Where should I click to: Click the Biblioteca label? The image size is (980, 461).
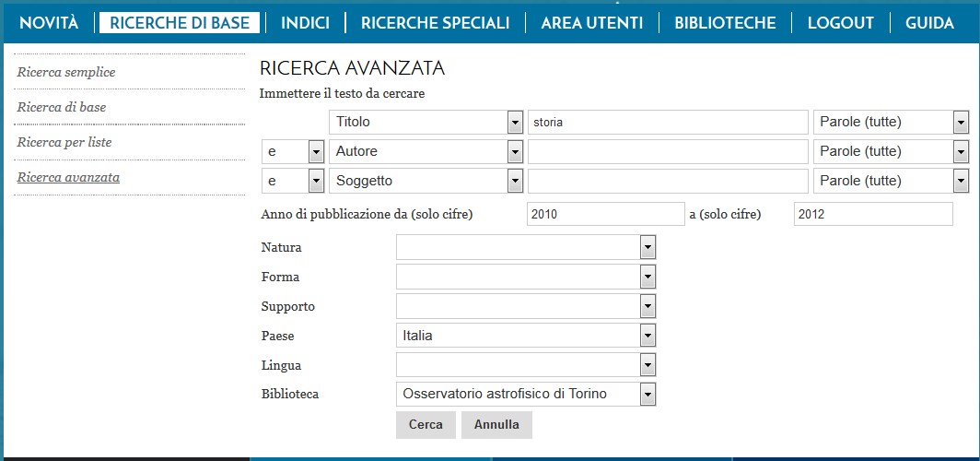tap(290, 394)
